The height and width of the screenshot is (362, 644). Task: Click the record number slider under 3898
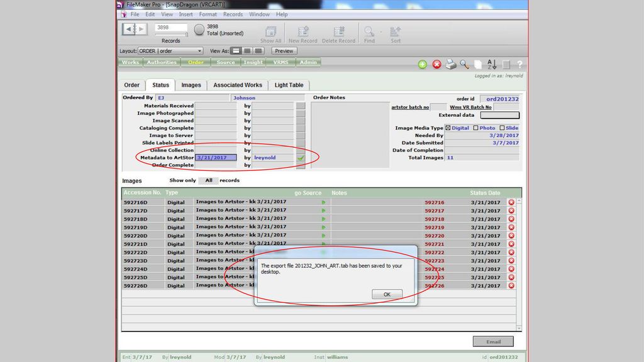coord(171,34)
